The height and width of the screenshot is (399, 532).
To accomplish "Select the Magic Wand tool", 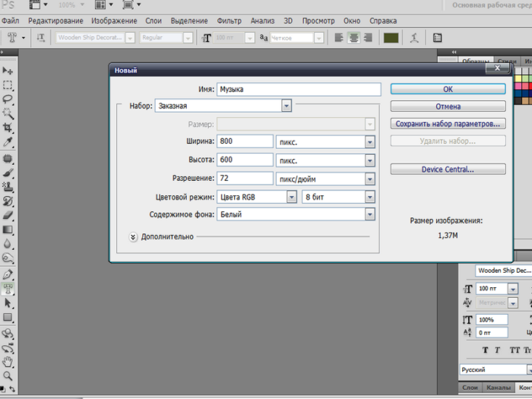I will click(8, 113).
